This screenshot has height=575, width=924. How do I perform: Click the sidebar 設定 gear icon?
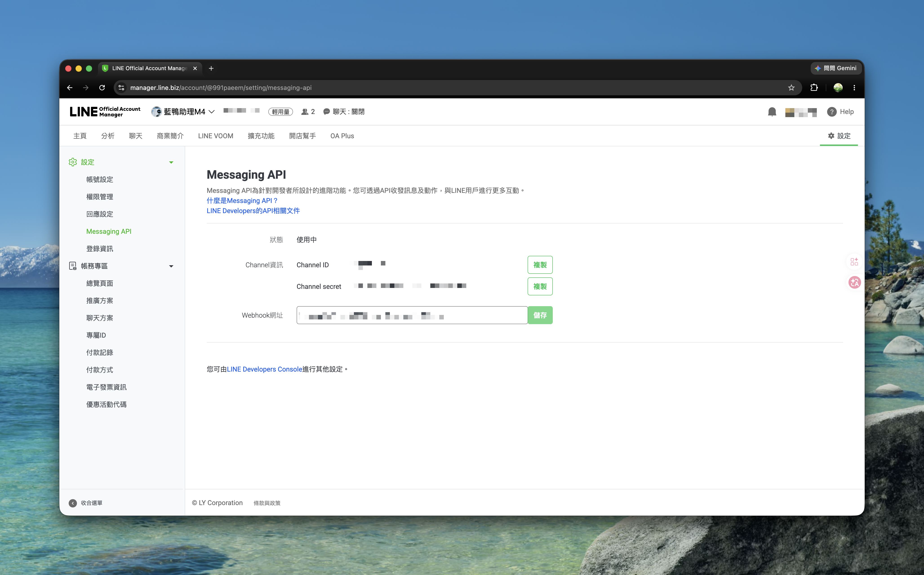click(x=73, y=162)
